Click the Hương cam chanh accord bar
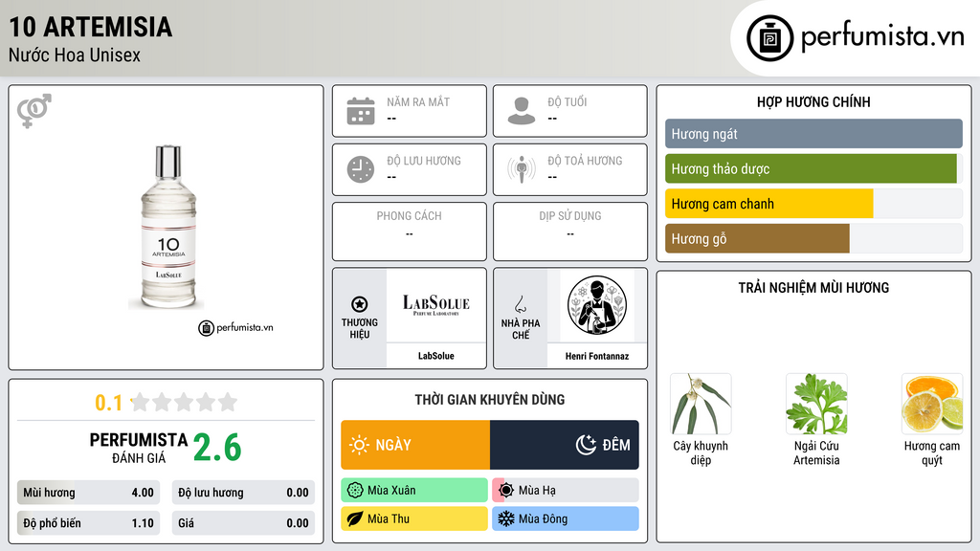 [813, 204]
